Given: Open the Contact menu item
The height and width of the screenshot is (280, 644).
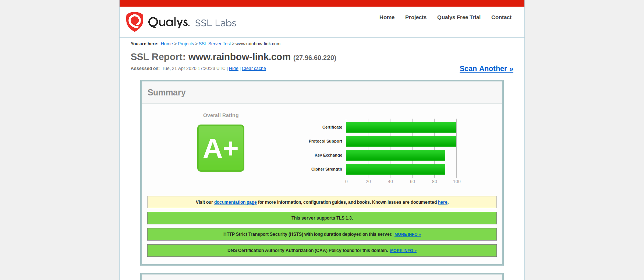Looking at the screenshot, I should tap(501, 17).
